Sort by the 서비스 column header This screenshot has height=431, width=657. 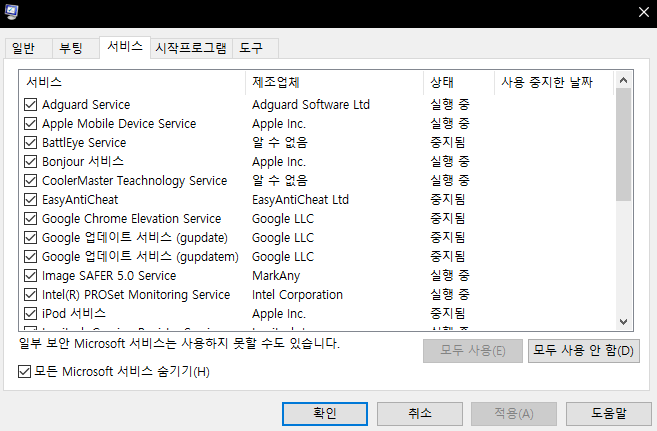click(132, 83)
